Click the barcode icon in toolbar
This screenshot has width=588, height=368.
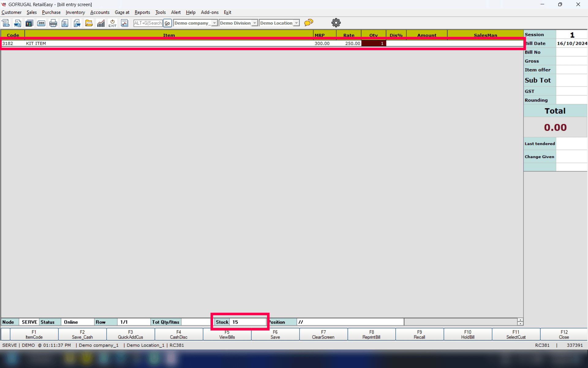point(41,23)
